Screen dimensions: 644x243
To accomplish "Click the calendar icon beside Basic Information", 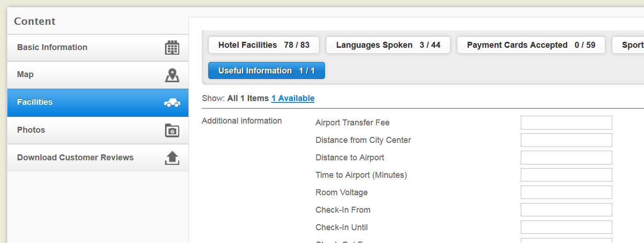I will pyautogui.click(x=172, y=48).
